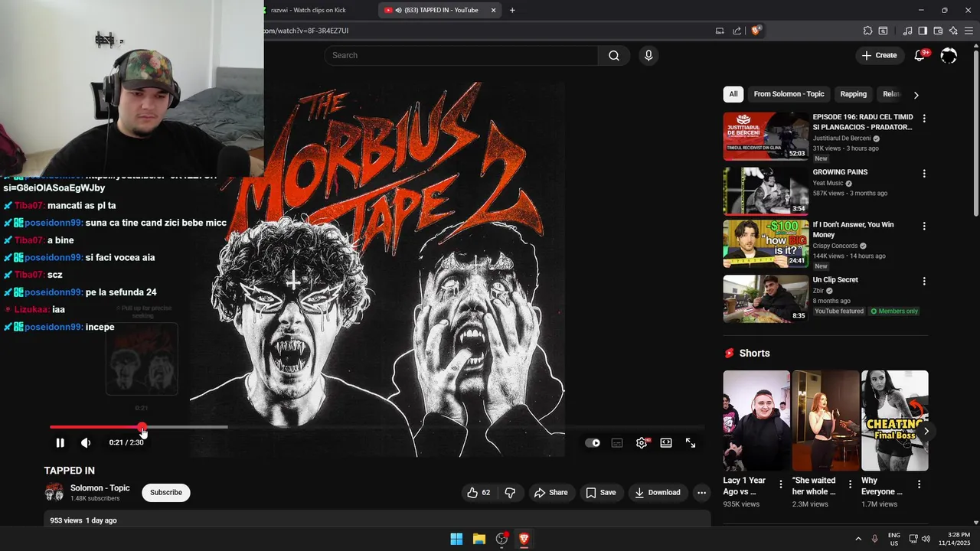Screen dimensions: 980x551
Task: Select the 'Rapping' filter chip
Action: (x=853, y=94)
